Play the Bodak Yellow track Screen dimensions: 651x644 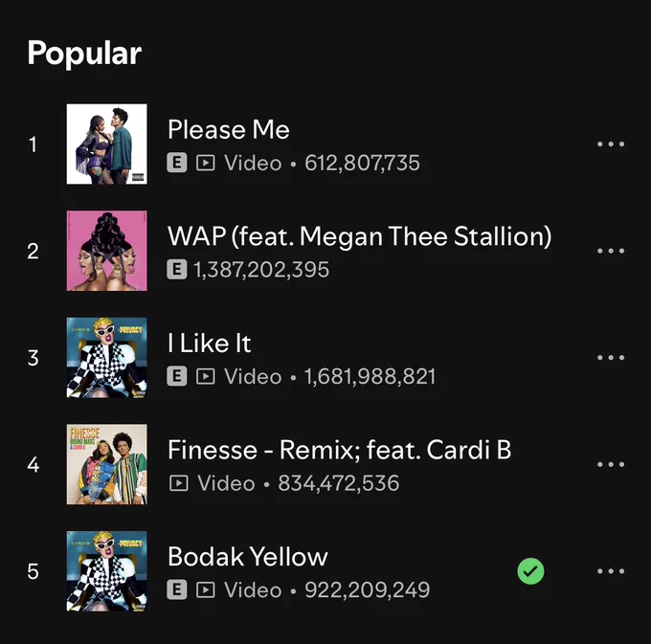(247, 557)
